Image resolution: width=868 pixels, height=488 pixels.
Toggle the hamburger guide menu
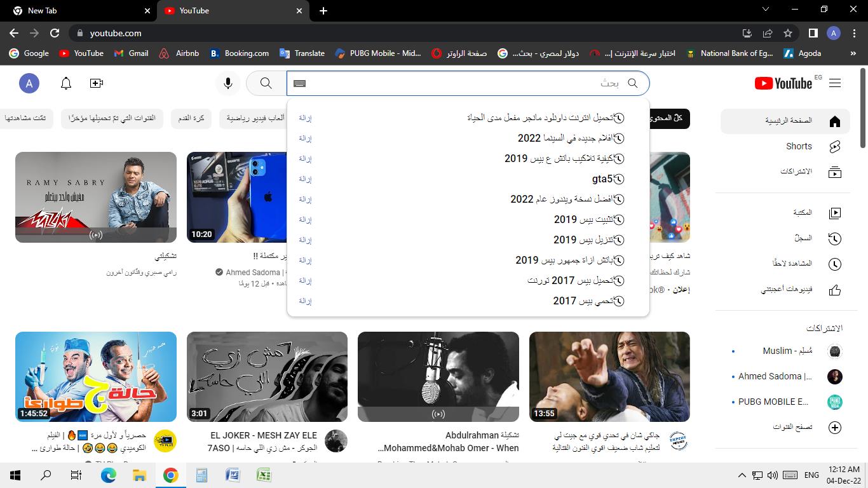click(835, 83)
